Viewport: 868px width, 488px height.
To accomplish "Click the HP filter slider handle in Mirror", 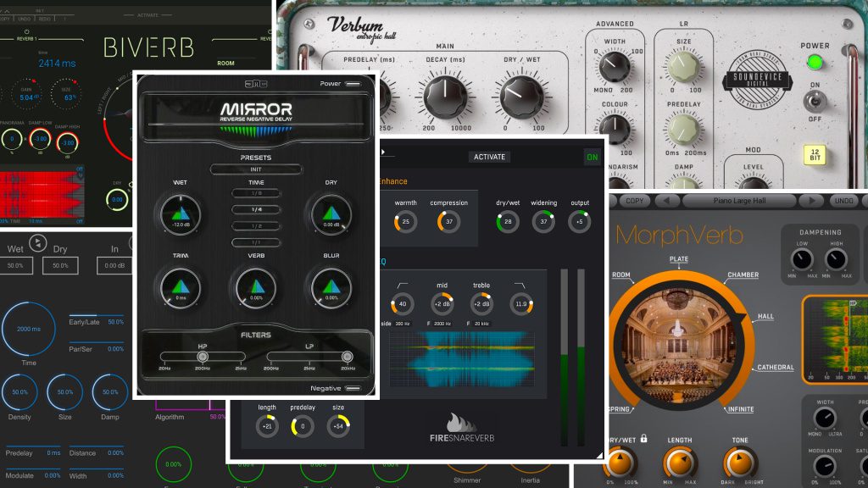I will (203, 357).
